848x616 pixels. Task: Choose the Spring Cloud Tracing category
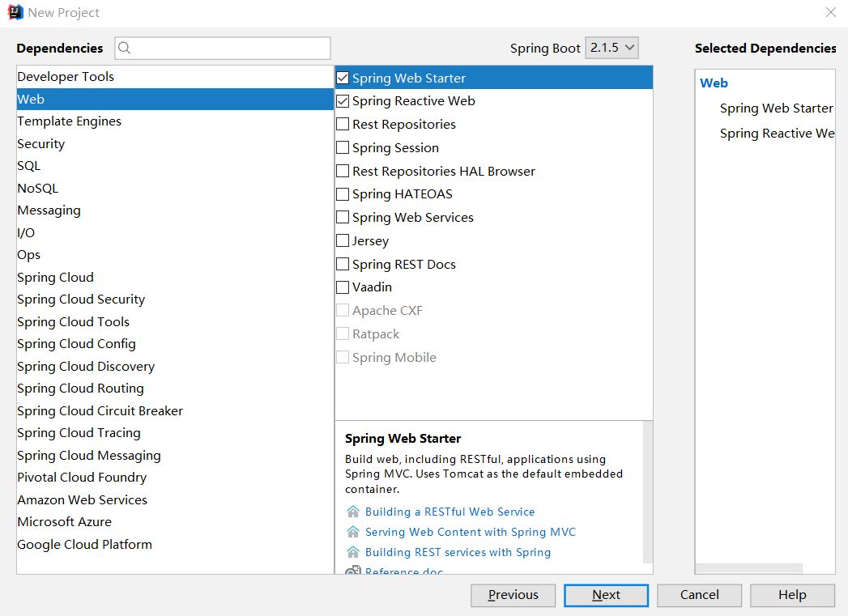[x=175, y=433]
